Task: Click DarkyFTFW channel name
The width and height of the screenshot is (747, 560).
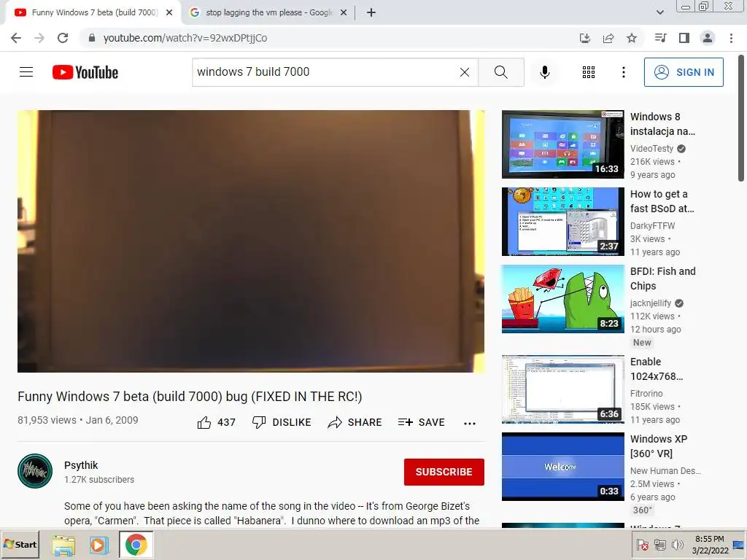Action: point(652,226)
